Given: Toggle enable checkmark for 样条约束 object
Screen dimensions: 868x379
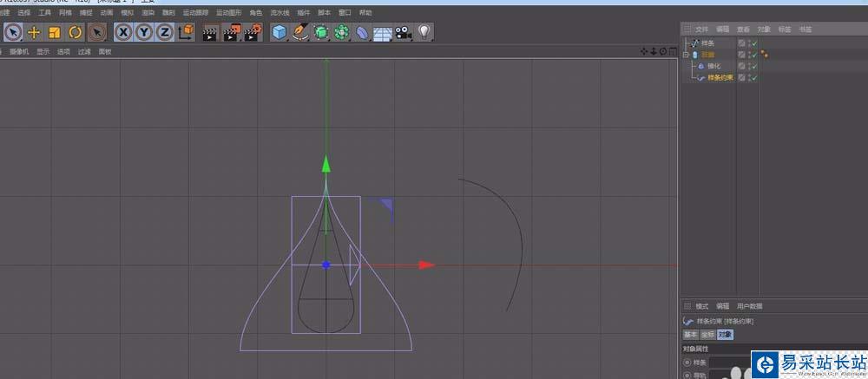Looking at the screenshot, I should pos(754,77).
